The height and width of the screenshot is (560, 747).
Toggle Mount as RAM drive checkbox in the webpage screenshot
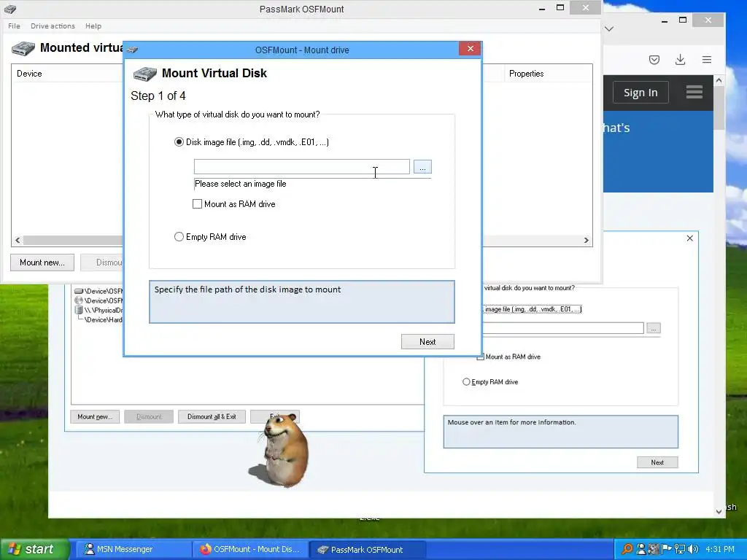click(481, 357)
